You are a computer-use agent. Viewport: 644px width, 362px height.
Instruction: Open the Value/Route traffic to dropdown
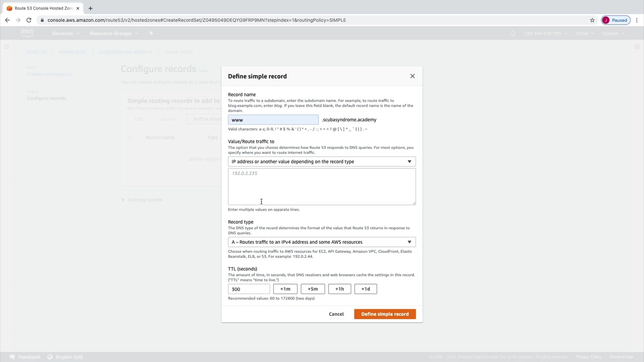[322, 161]
